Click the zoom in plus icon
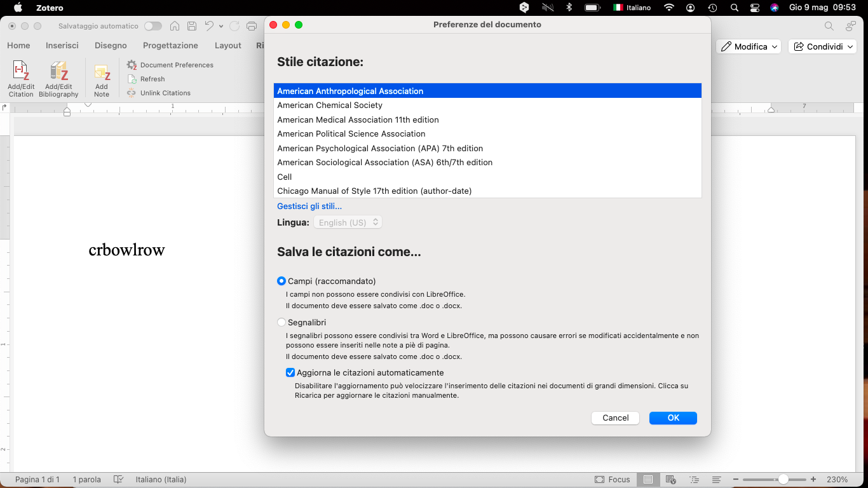The image size is (868, 488). (813, 480)
